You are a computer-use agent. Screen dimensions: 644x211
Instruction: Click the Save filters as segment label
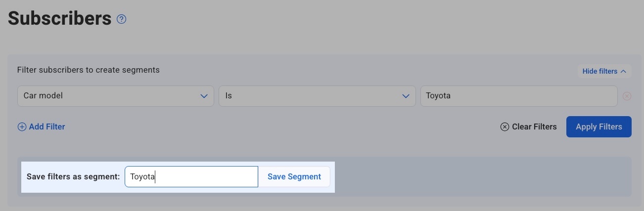pyautogui.click(x=73, y=177)
